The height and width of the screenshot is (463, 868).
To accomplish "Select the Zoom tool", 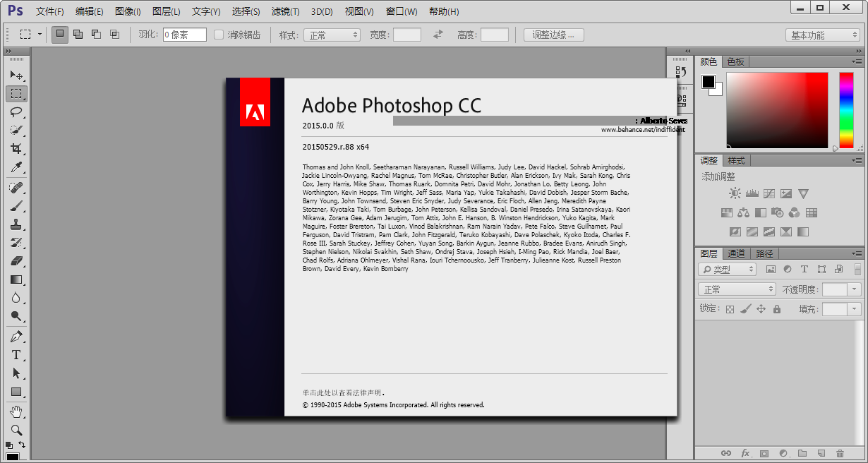I will (x=16, y=430).
